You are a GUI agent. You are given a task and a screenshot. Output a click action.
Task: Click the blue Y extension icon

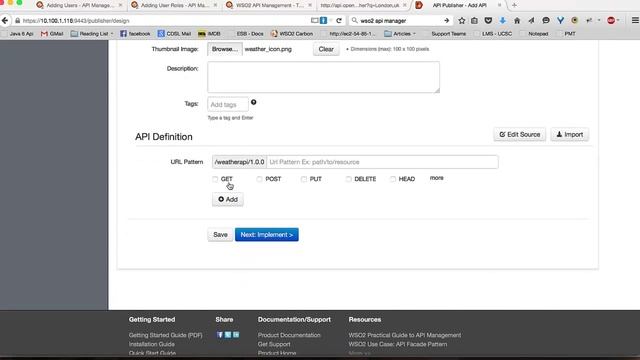click(560, 20)
